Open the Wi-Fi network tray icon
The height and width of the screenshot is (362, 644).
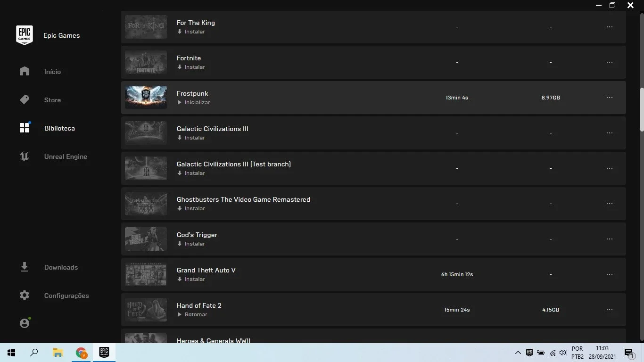coord(552,353)
